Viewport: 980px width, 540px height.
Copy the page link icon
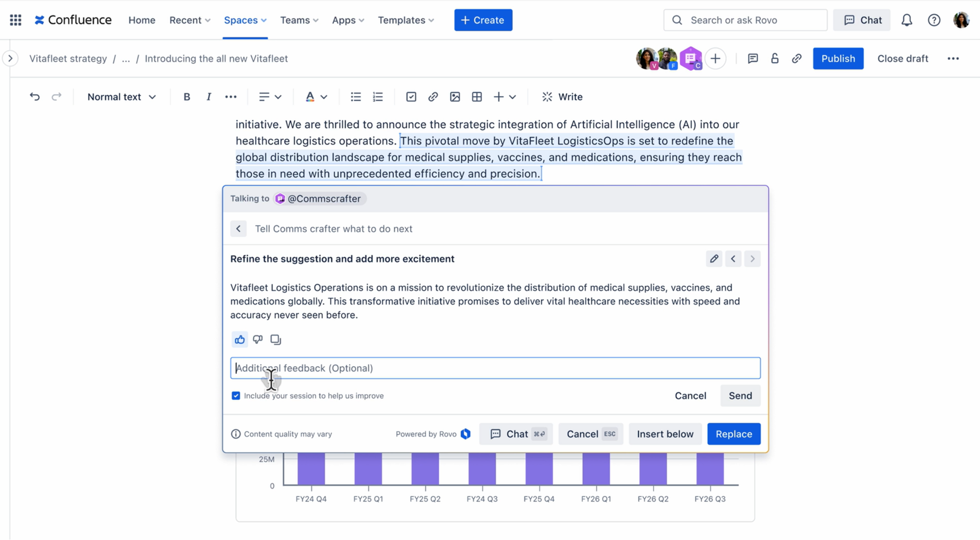[x=797, y=58]
